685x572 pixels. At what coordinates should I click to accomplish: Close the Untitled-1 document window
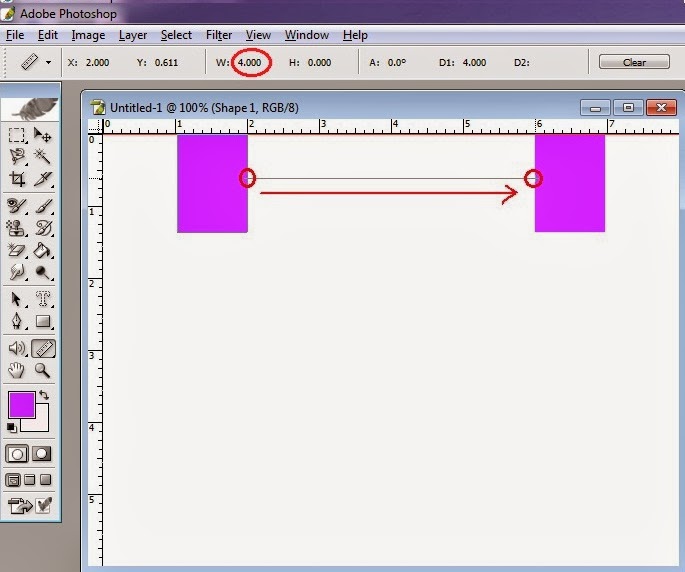tap(661, 107)
